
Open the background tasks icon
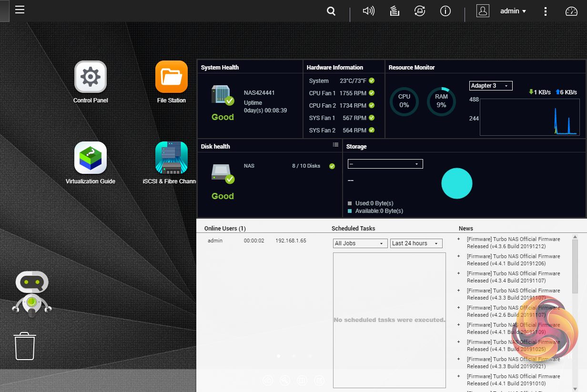pyautogui.click(x=394, y=11)
